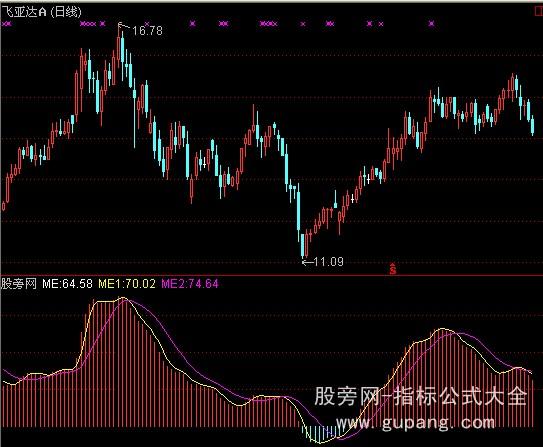Click the red S marker on the chart baseline

393,268
